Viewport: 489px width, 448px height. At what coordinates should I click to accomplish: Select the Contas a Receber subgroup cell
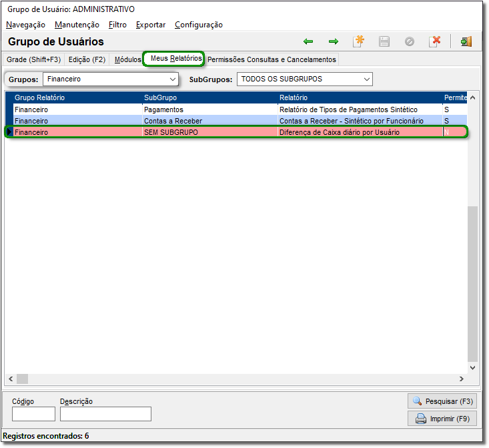point(210,121)
